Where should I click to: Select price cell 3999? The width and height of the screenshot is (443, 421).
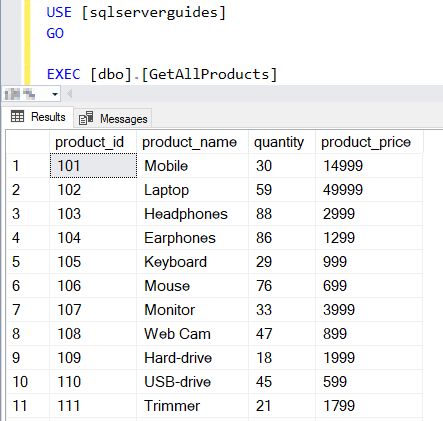(369, 310)
